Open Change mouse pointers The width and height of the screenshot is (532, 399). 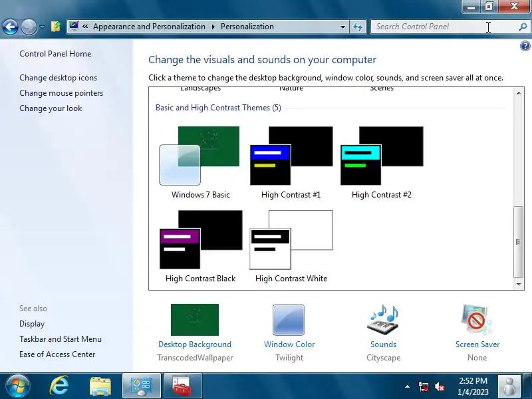pos(61,93)
